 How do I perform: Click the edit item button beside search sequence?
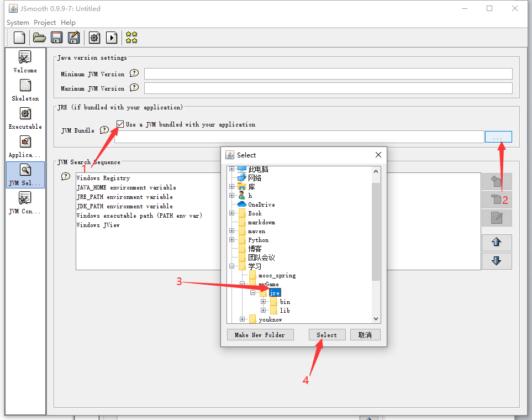click(x=497, y=218)
